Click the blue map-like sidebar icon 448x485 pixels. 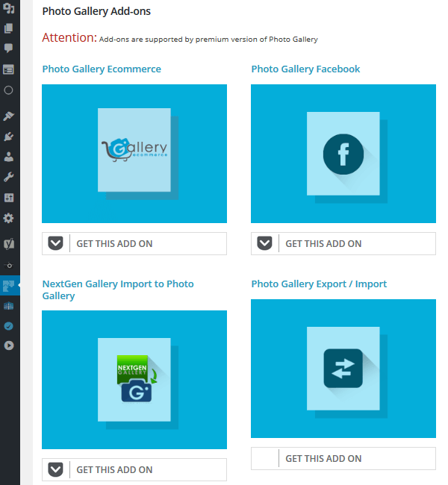(x=9, y=306)
